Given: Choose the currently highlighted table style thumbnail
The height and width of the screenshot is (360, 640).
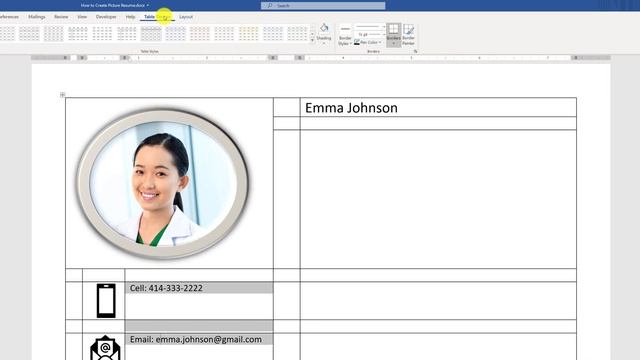Looking at the screenshot, I should (151, 33).
